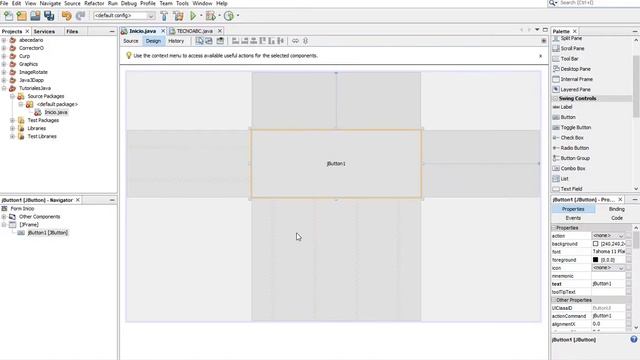Click the Debug Project icon
Viewport: 640px width, 360px height.
(x=211, y=16)
